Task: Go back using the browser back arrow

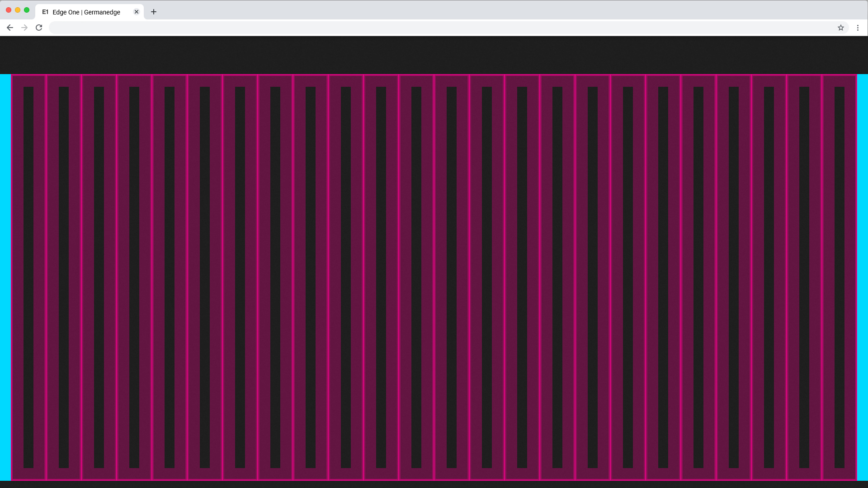Action: pos(9,28)
